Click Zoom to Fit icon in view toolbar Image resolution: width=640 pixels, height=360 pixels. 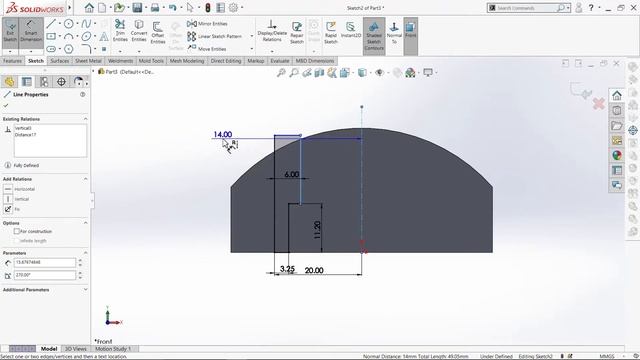tap(281, 73)
